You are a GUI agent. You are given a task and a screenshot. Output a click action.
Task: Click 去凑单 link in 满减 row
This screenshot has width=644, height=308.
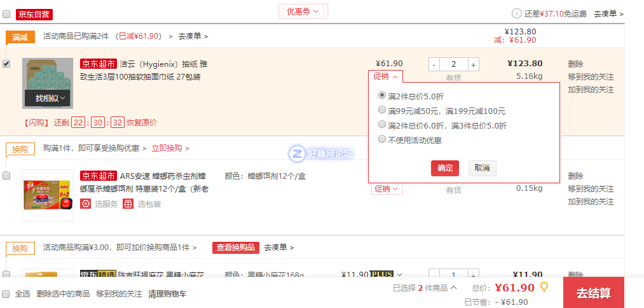[193, 36]
